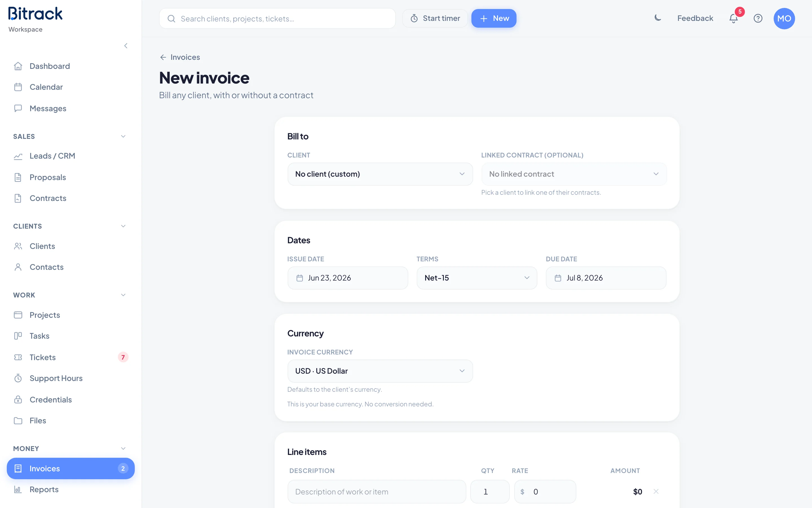Go to Calendar in the sidebar

click(x=70, y=87)
